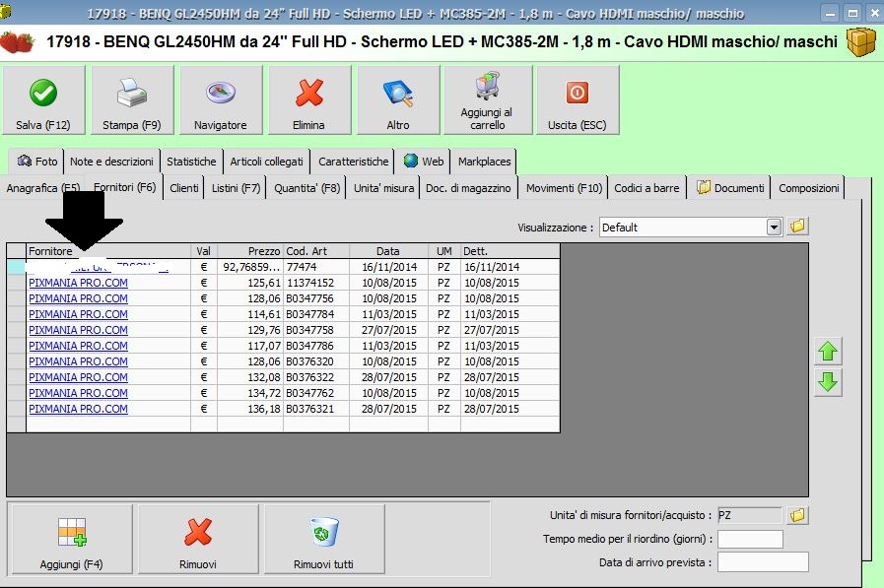Open the Doc. di magazzino tab
Image resolution: width=884 pixels, height=588 pixels.
click(x=468, y=188)
